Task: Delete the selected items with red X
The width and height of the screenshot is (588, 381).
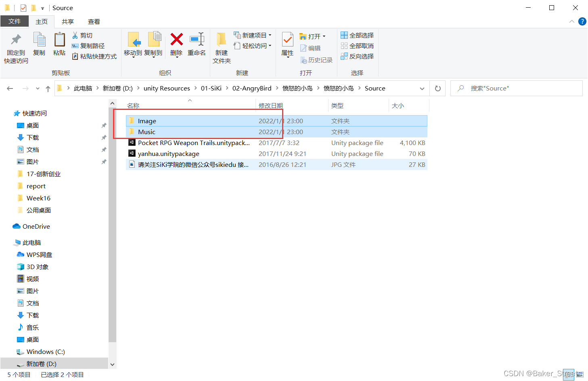Action: (x=176, y=44)
